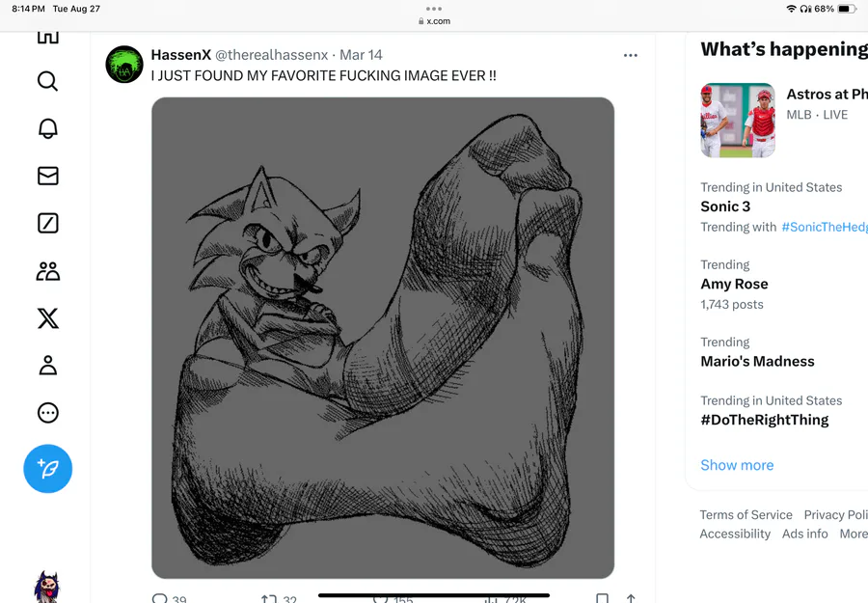Screen dimensions: 868x603
Task: Open the Terms of Service link
Action: coord(746,515)
